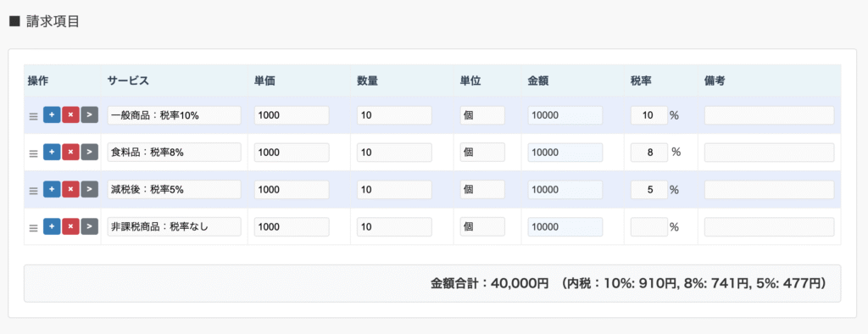Add a row after 一般商品 with plus icon
The height and width of the screenshot is (334, 868).
click(x=52, y=114)
